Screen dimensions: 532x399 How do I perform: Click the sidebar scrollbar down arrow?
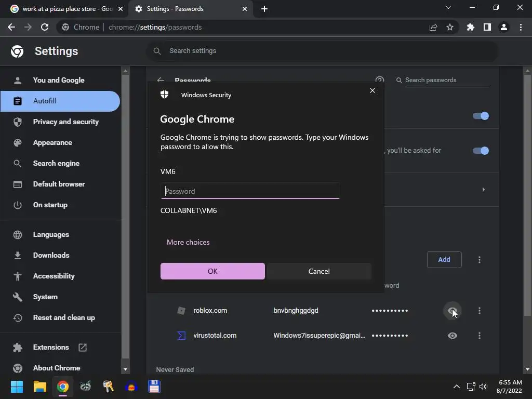pos(126,369)
